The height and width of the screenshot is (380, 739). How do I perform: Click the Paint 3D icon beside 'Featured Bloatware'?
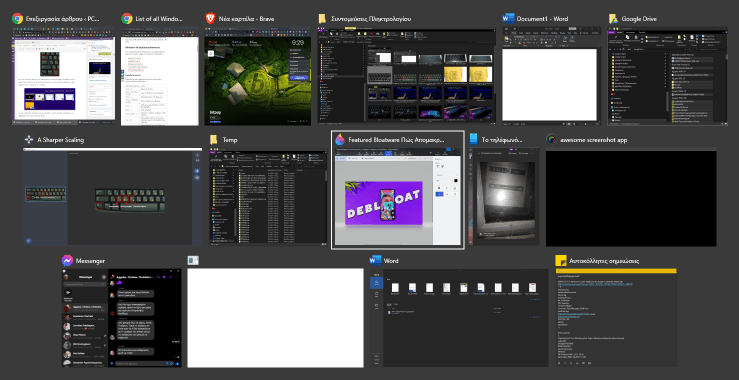coord(340,140)
